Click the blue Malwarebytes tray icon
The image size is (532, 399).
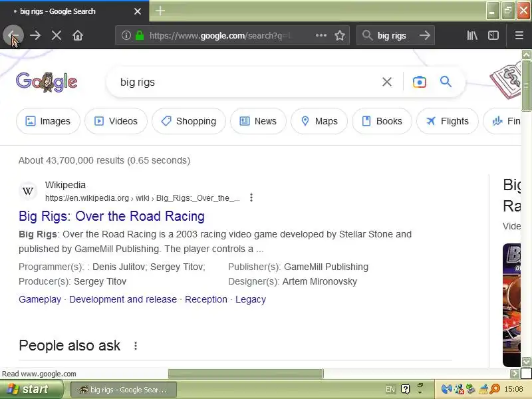pos(446,389)
